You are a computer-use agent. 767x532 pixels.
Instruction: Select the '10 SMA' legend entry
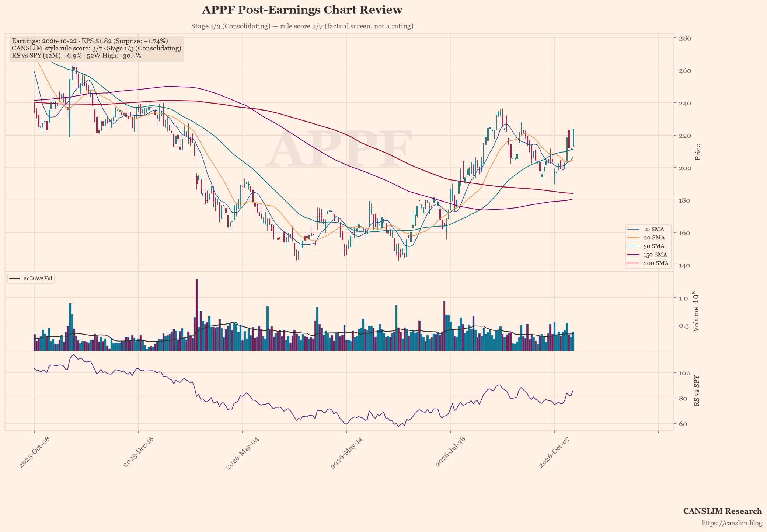pos(648,229)
